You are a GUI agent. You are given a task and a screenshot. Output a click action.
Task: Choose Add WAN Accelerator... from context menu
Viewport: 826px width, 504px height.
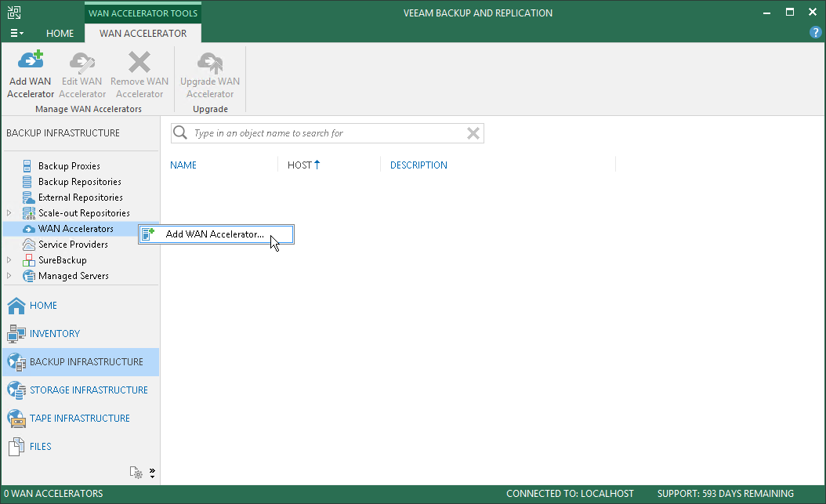pyautogui.click(x=216, y=234)
